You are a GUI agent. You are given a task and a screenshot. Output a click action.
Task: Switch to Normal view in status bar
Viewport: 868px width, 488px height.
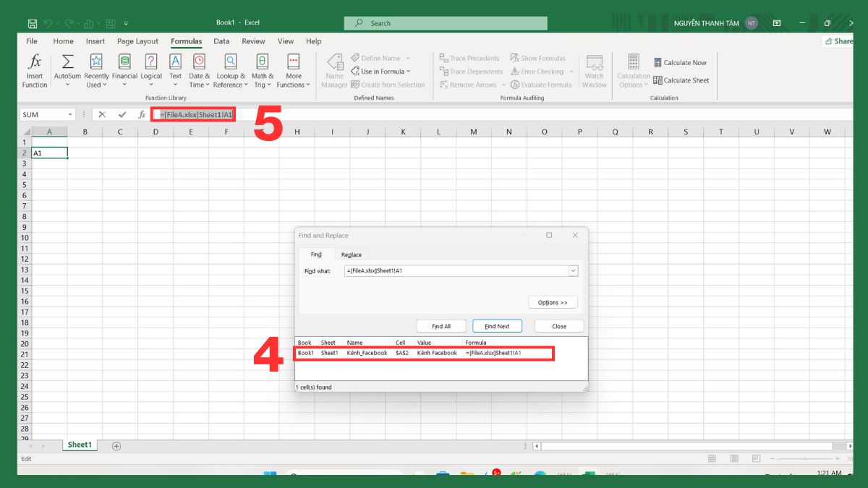(x=712, y=458)
